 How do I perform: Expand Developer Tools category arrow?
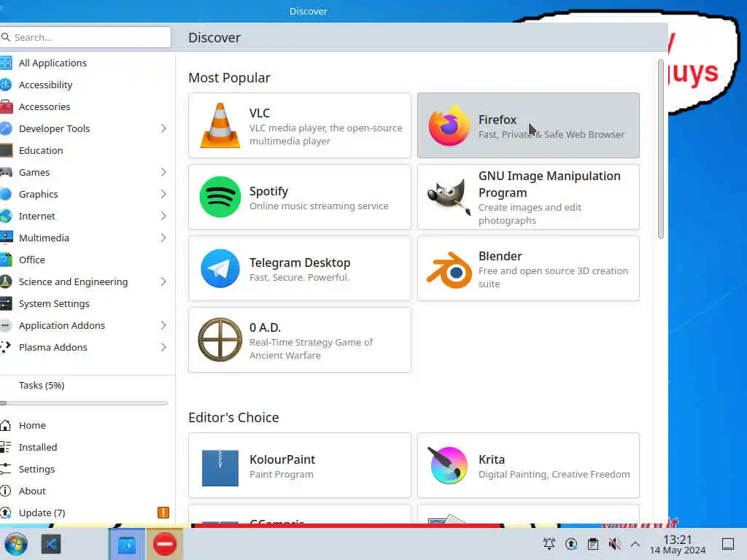[x=163, y=128]
